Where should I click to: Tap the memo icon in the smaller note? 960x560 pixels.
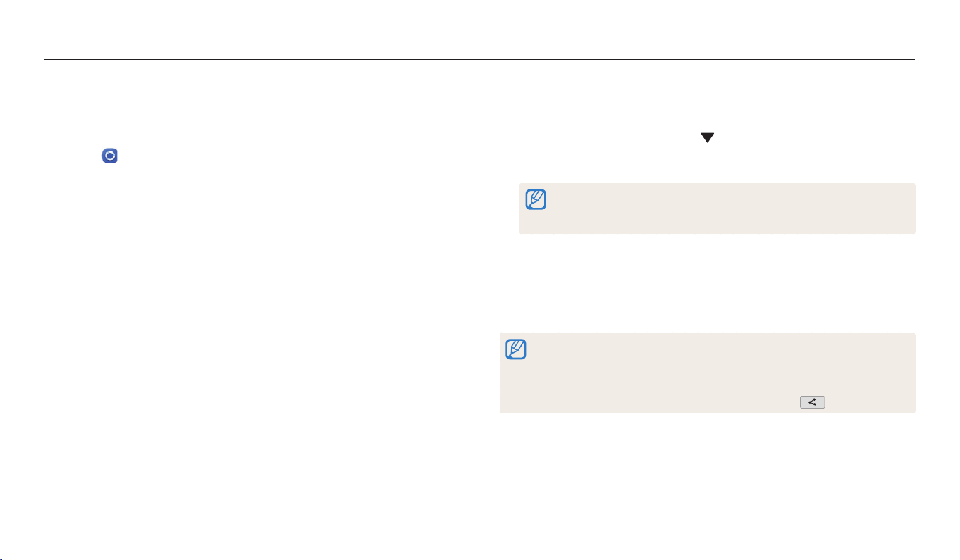pyautogui.click(x=536, y=200)
